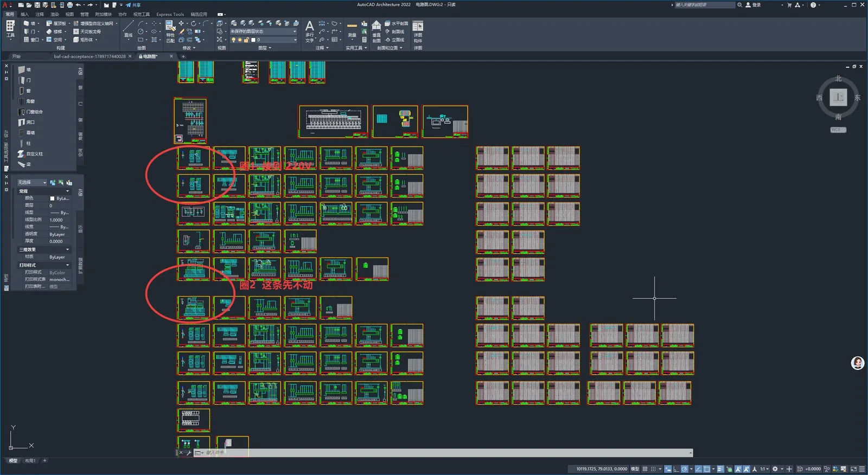Image resolution: width=868 pixels, height=475 pixels.
Task: Click the 垂直剖面 vertical section tool
Action: coord(376,31)
